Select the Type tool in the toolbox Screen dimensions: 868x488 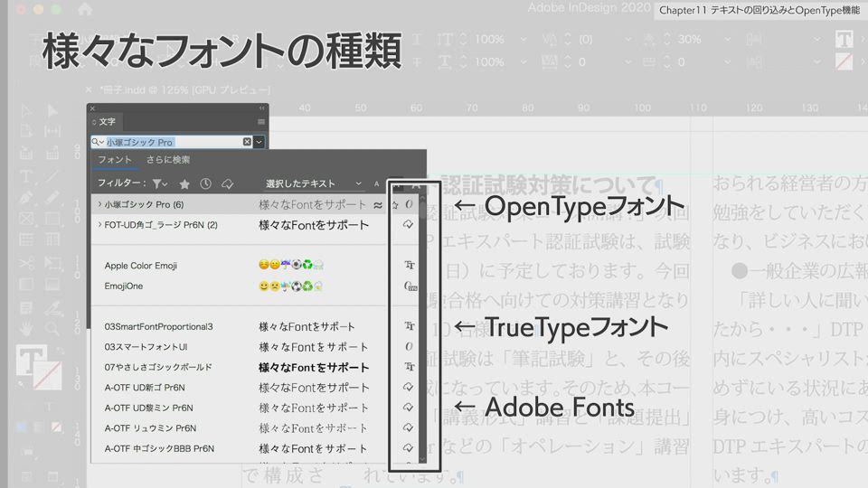click(26, 176)
